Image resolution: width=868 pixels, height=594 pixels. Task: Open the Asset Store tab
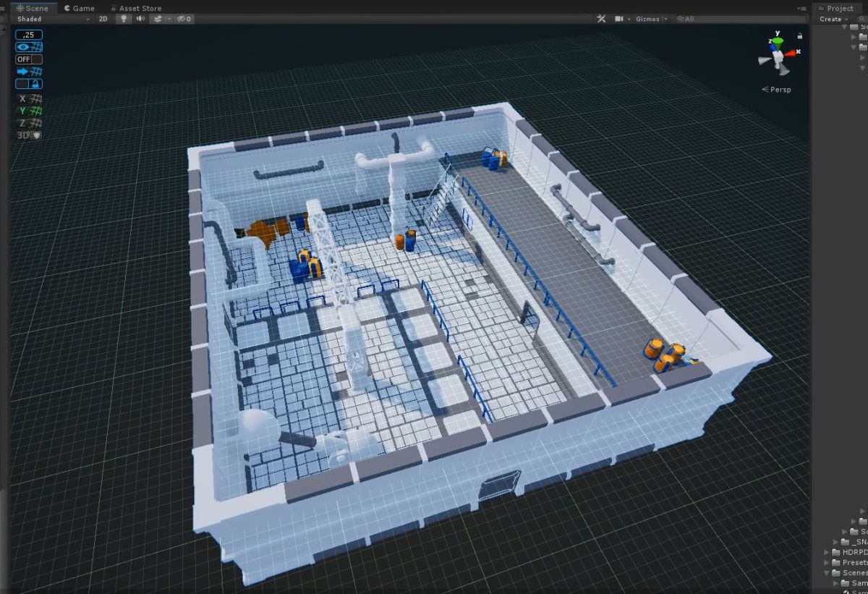point(136,8)
